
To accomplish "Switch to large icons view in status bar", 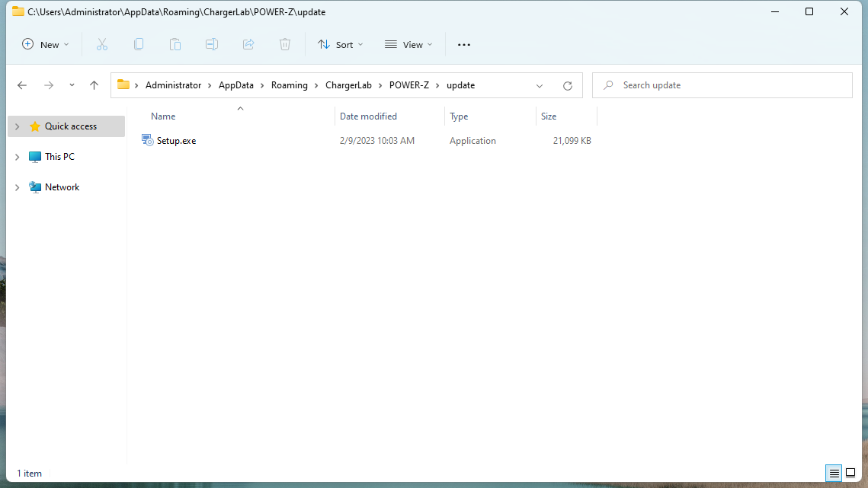I will coord(851,473).
